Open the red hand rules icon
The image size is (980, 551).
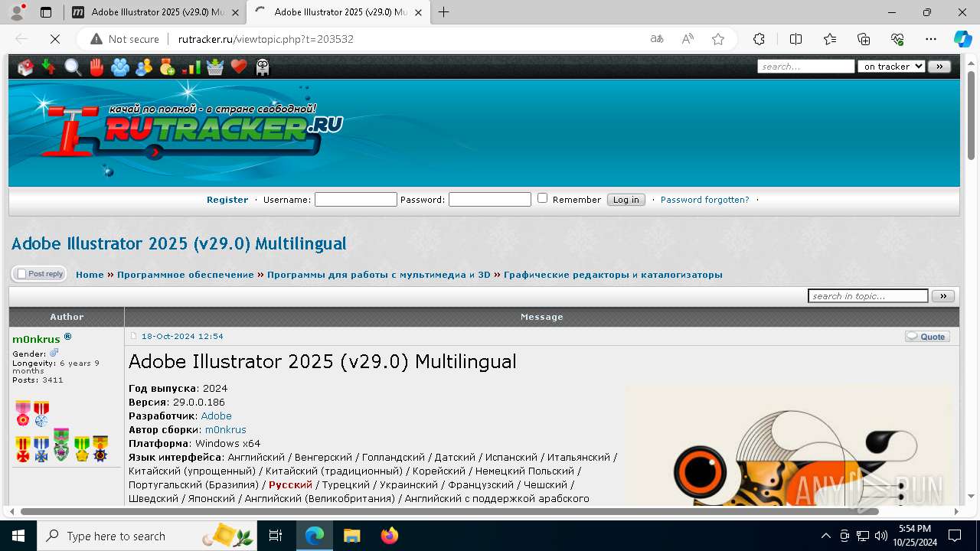point(96,67)
